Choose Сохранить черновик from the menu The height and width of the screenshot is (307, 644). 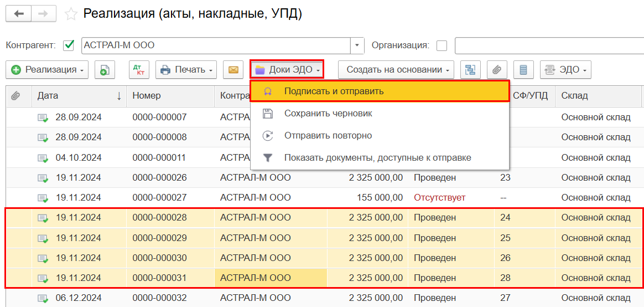pos(328,113)
